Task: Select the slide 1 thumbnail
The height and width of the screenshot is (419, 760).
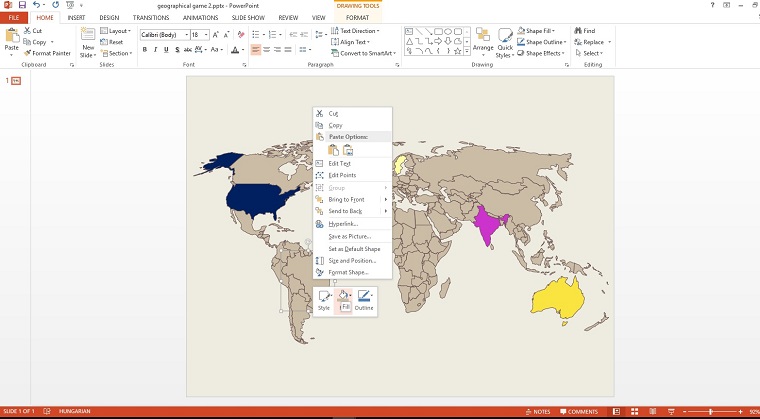Action: (x=16, y=81)
